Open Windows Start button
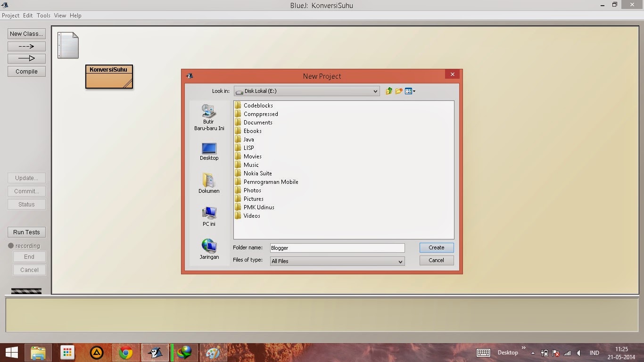 pos(11,353)
